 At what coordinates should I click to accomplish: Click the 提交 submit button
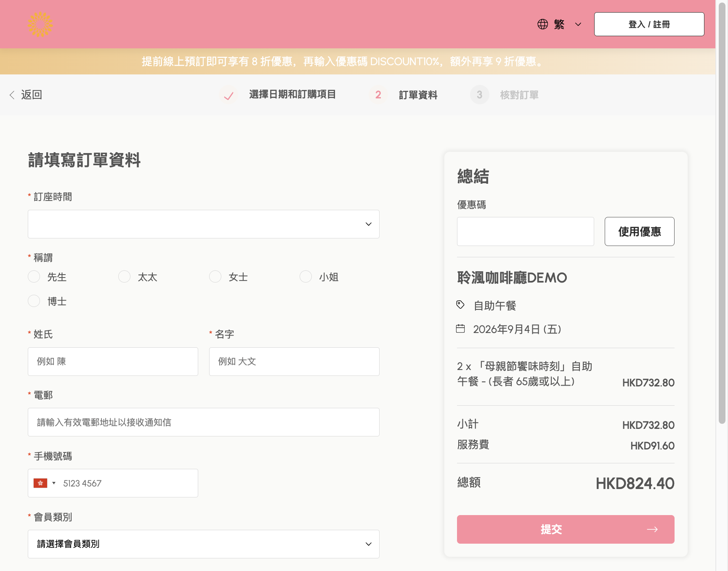(x=566, y=529)
